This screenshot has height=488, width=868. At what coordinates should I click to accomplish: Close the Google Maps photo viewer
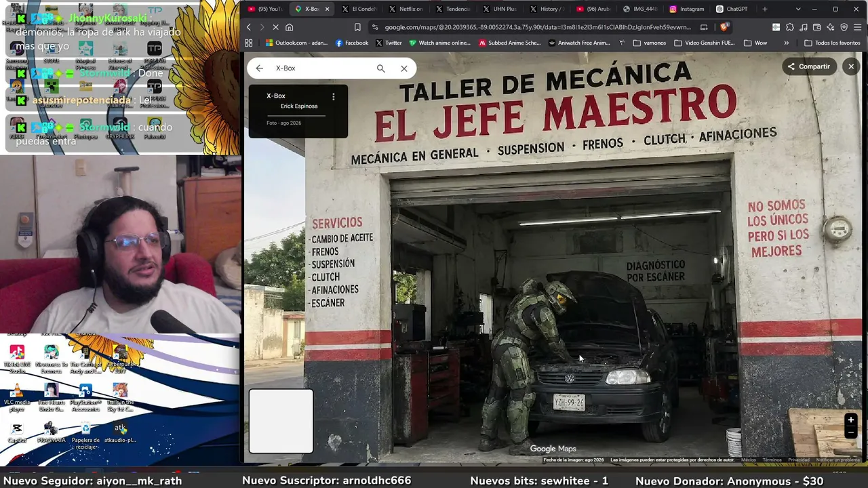pos(851,66)
